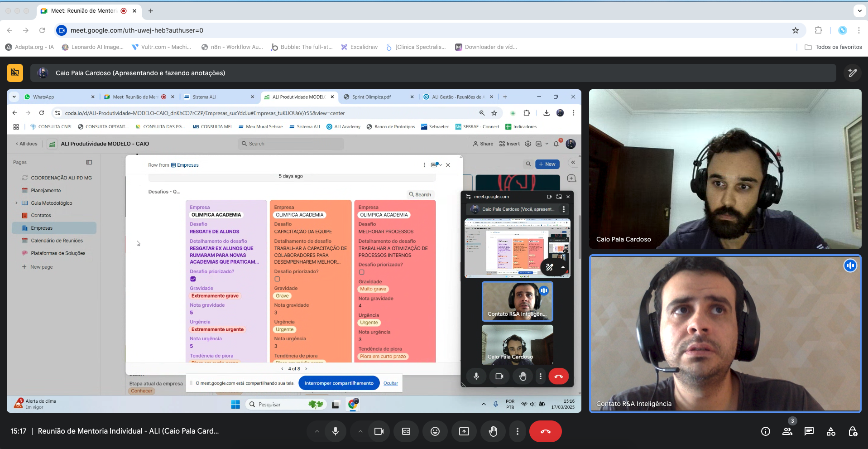Click Chrome icon in the Windows taskbar

click(353, 404)
